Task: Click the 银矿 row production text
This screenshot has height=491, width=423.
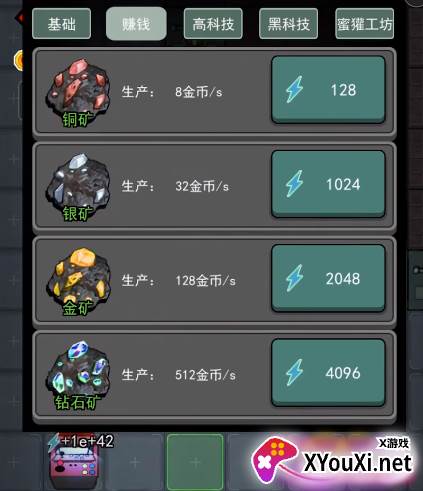Action: (x=175, y=186)
